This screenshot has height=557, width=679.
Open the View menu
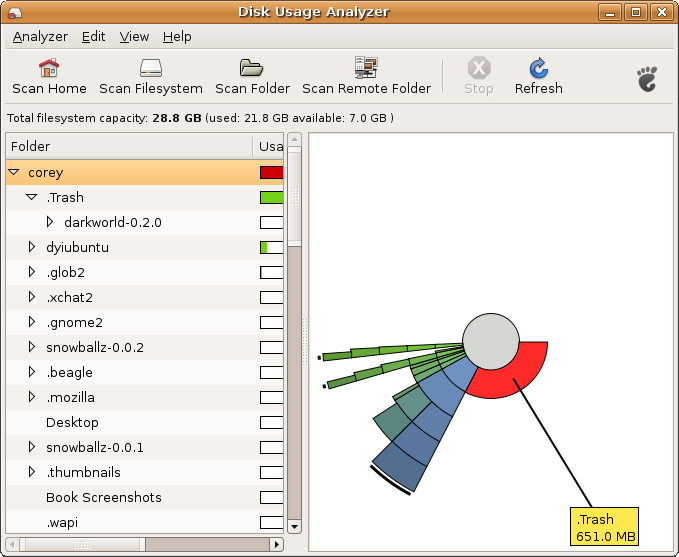click(134, 36)
